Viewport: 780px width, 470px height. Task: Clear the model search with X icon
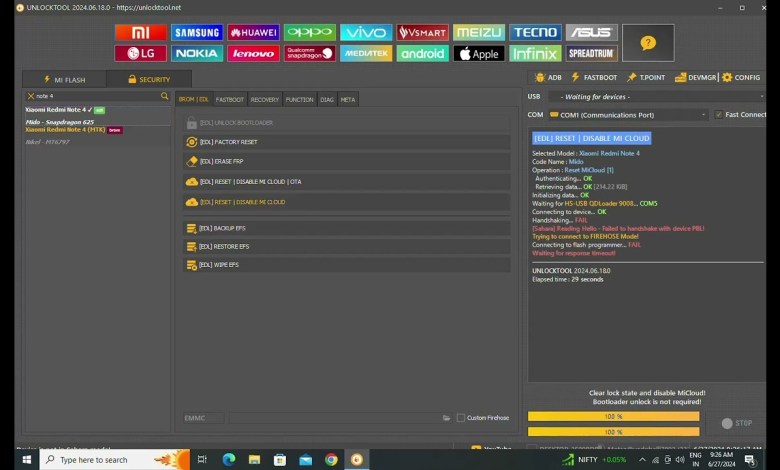coord(31,96)
